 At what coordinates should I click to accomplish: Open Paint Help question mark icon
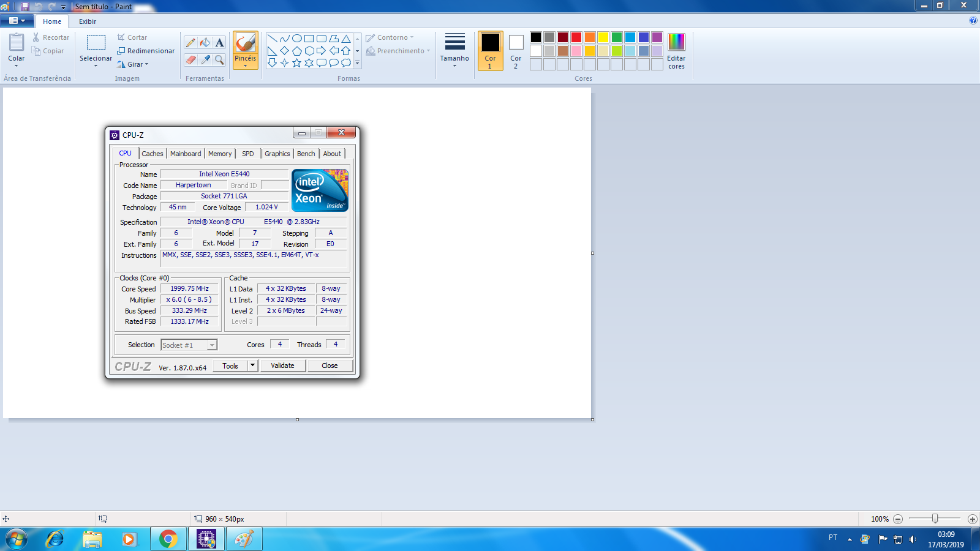(x=973, y=21)
